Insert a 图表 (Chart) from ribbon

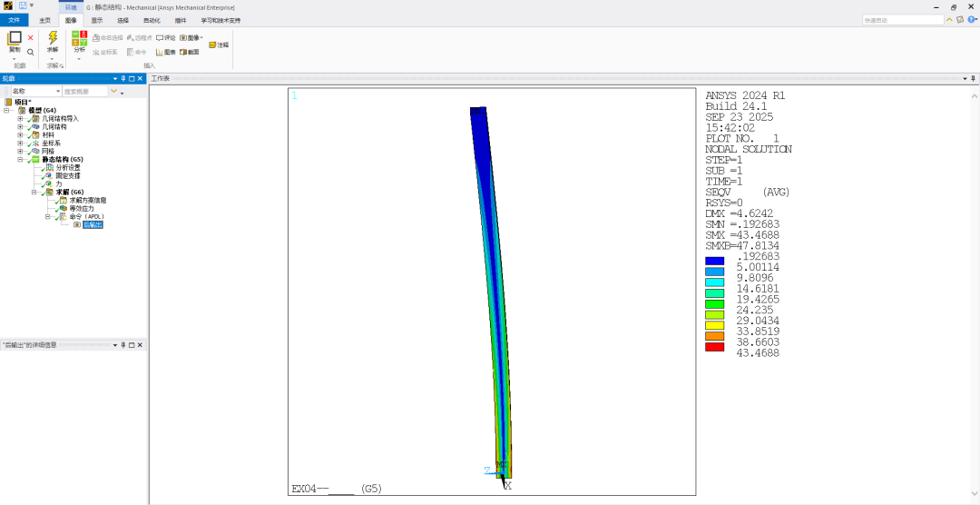166,52
